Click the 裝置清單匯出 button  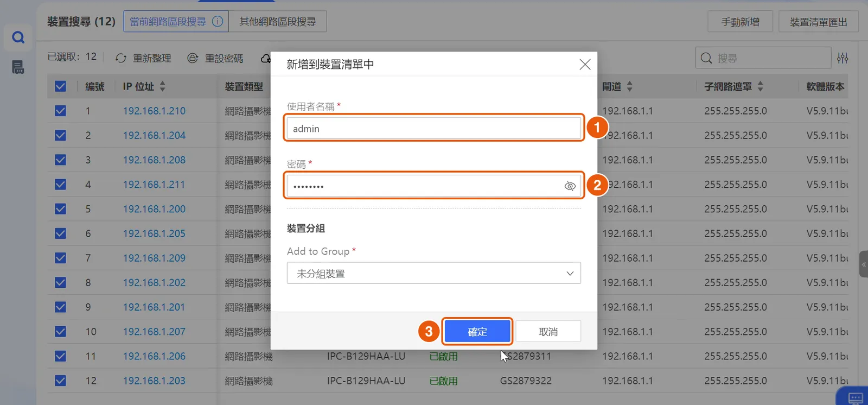[819, 22]
